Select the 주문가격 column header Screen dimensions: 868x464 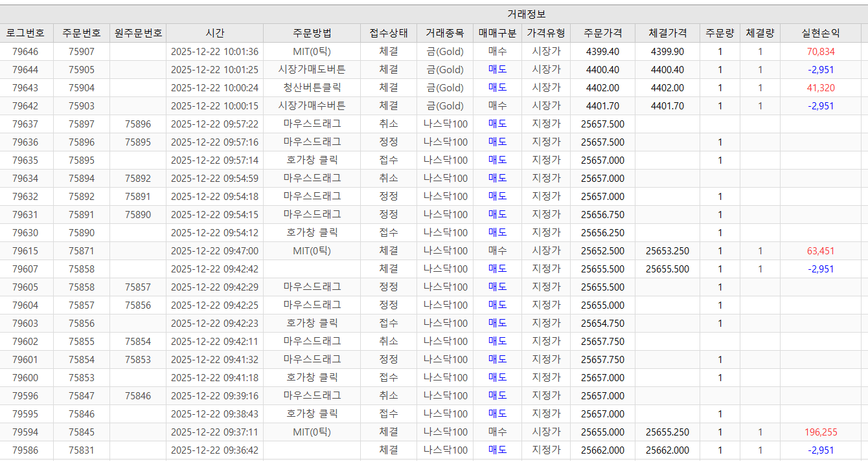pyautogui.click(x=602, y=33)
